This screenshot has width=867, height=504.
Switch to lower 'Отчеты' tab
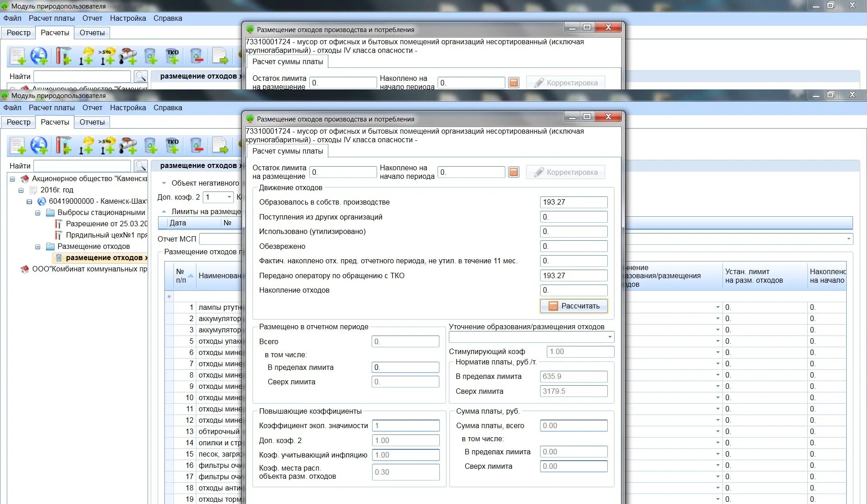point(92,122)
